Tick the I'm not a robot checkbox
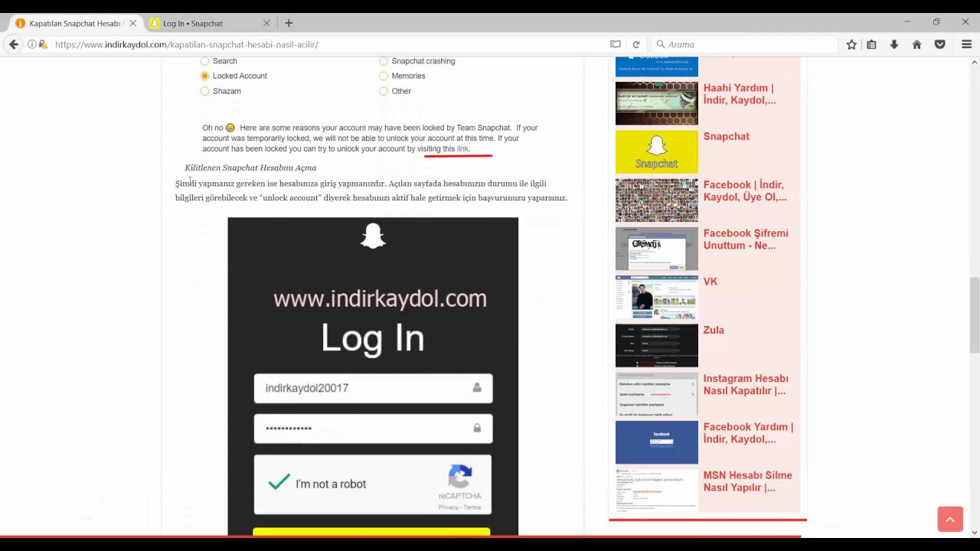Image resolution: width=980 pixels, height=551 pixels. point(279,483)
